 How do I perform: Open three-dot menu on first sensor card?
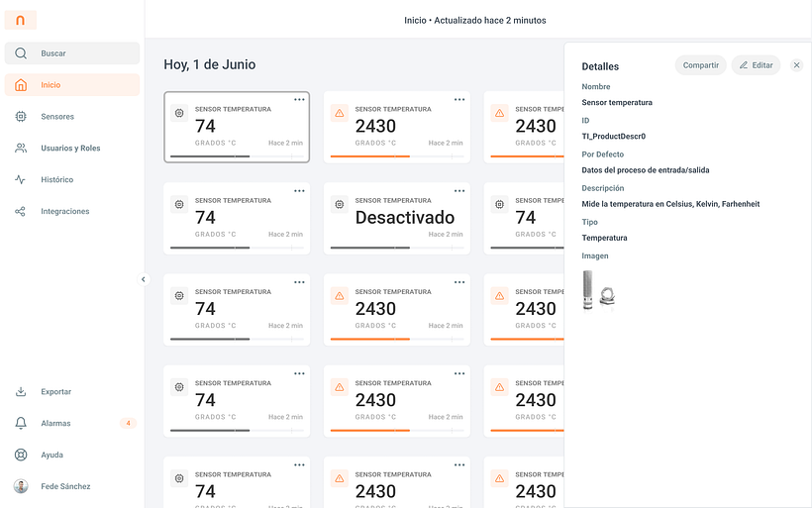(x=299, y=100)
